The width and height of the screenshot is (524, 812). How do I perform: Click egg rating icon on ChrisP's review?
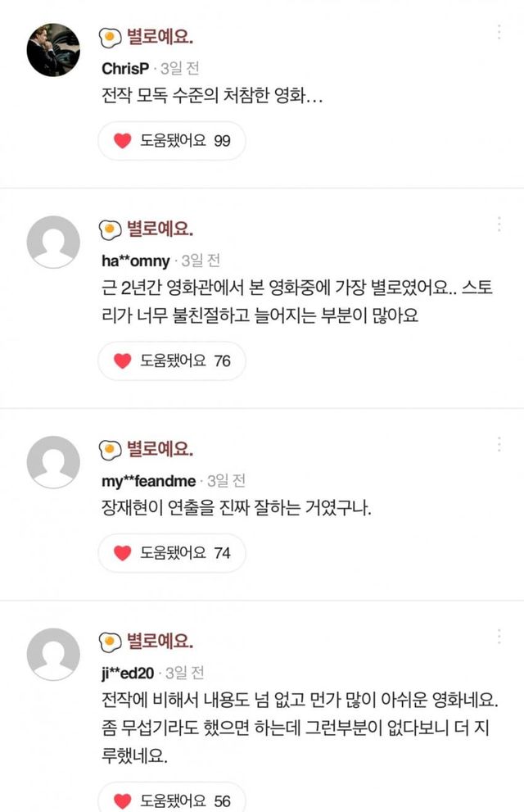pyautogui.click(x=110, y=37)
